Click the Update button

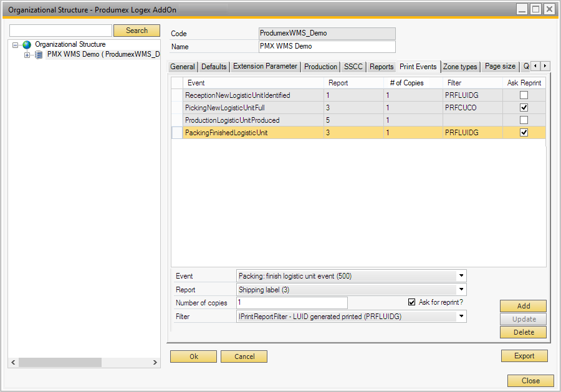coord(523,319)
